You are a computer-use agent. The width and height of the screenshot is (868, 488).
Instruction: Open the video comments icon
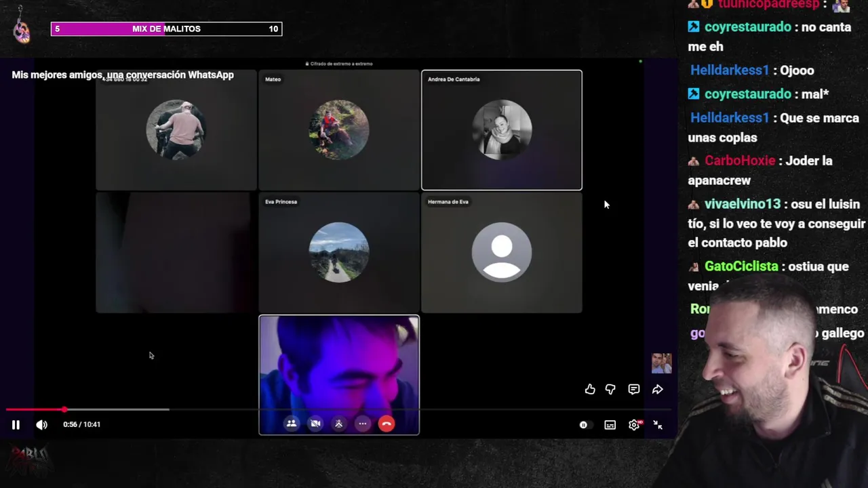tap(634, 389)
